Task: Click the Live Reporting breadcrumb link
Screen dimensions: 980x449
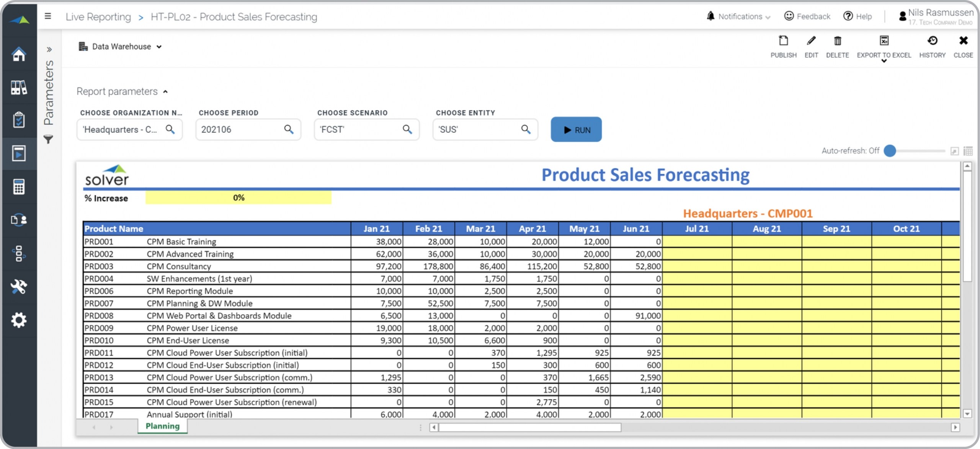Action: [x=98, y=17]
